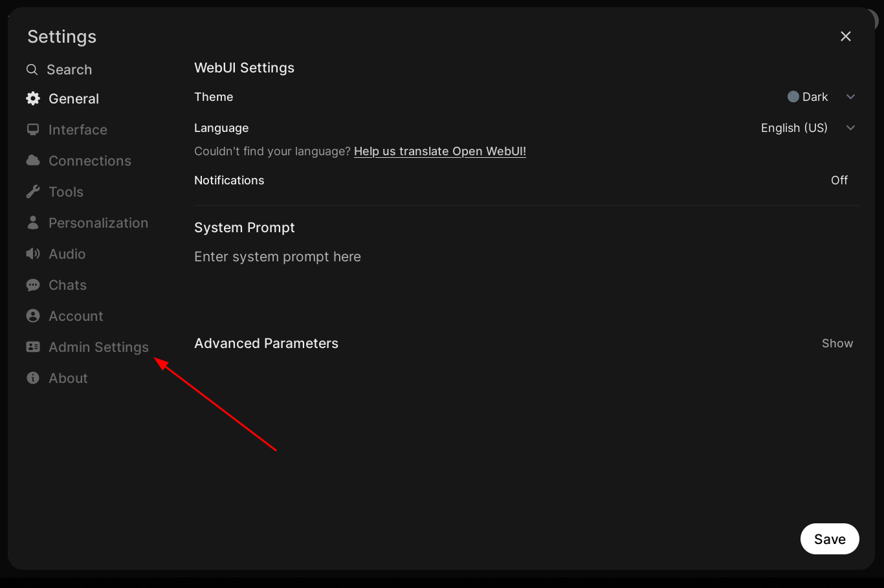Click the monitor icon for Interface
The image size is (884, 588).
click(x=33, y=129)
